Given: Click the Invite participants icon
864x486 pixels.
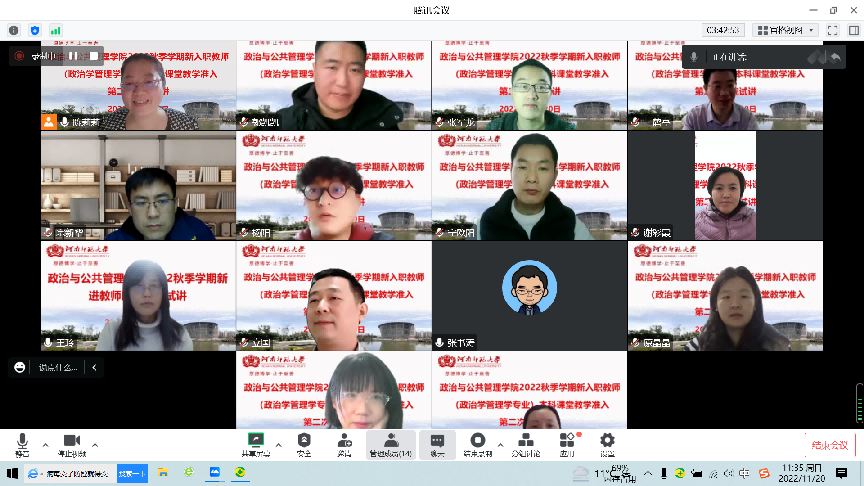Looking at the screenshot, I should click(344, 441).
